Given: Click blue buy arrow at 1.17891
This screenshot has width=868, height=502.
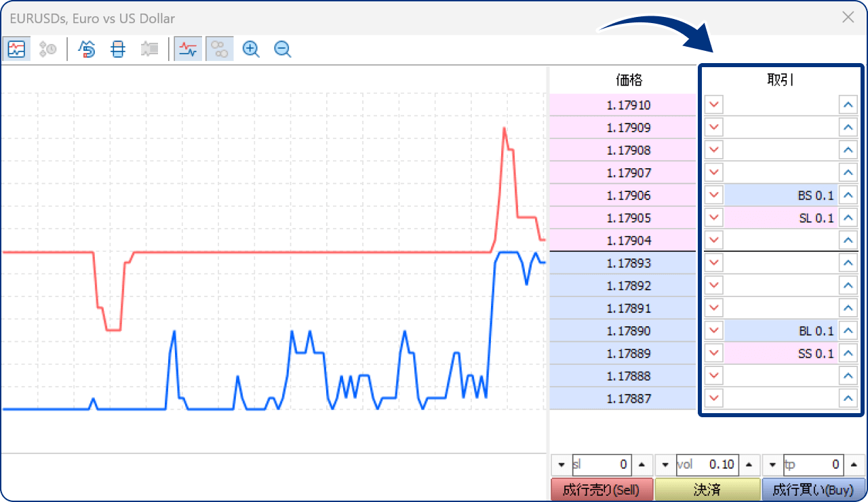Looking at the screenshot, I should (x=848, y=308).
